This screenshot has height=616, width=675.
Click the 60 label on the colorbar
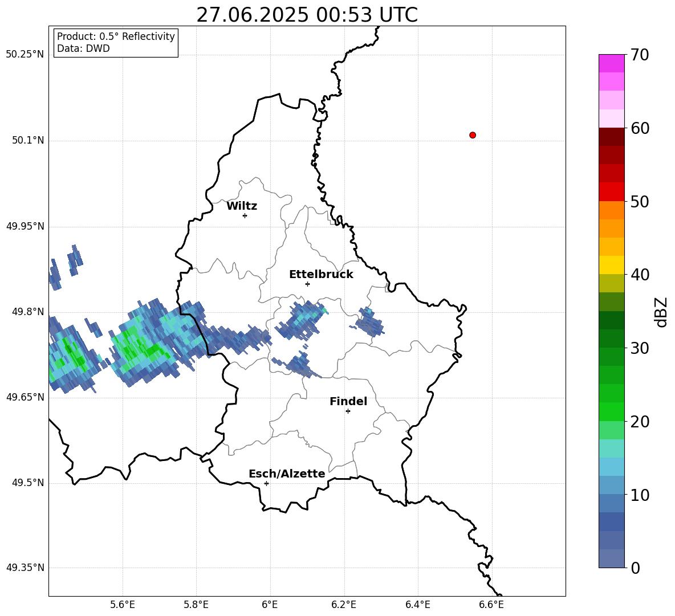(x=640, y=128)
